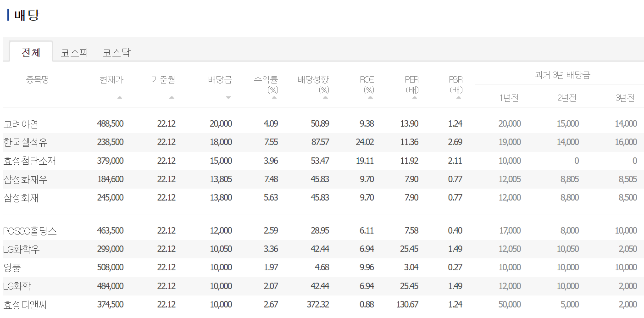Select the 전체 tab
Screen dimensions: 644x318
click(x=31, y=52)
